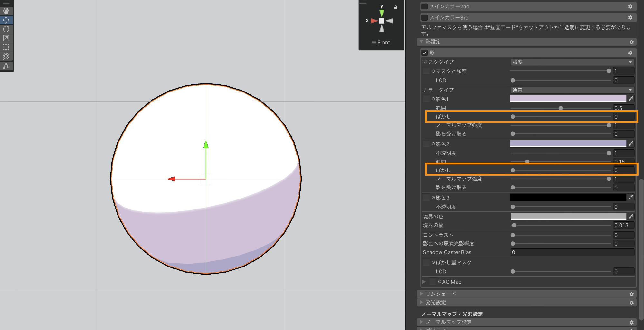This screenshot has width=644, height=330.
Task: Select the Hand view tool
Action: [x=6, y=11]
